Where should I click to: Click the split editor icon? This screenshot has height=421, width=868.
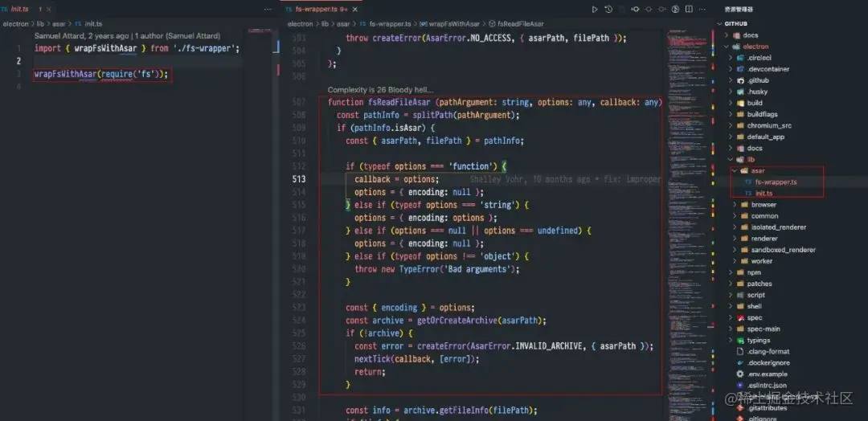pos(688,10)
